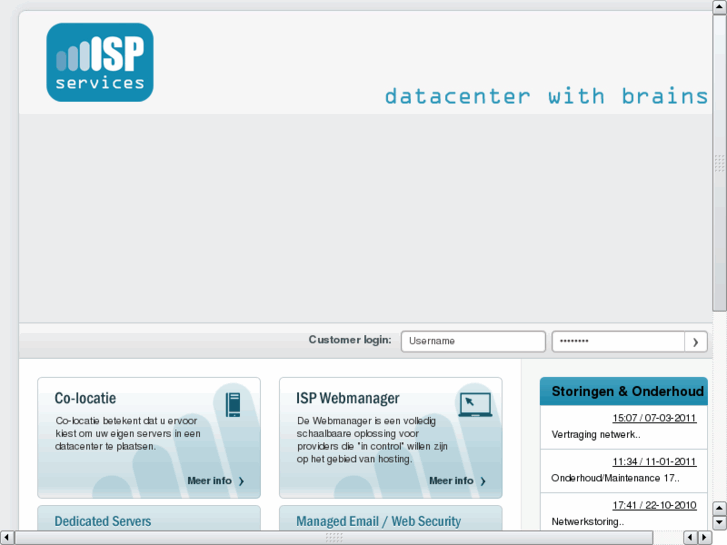Open Meer info under ISP Webmanager

[457, 481]
